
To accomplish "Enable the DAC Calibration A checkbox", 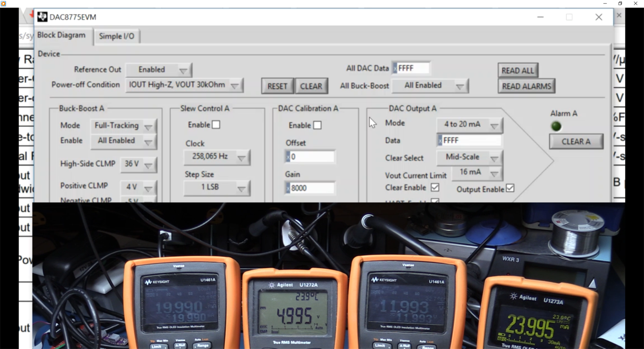I will click(x=317, y=125).
